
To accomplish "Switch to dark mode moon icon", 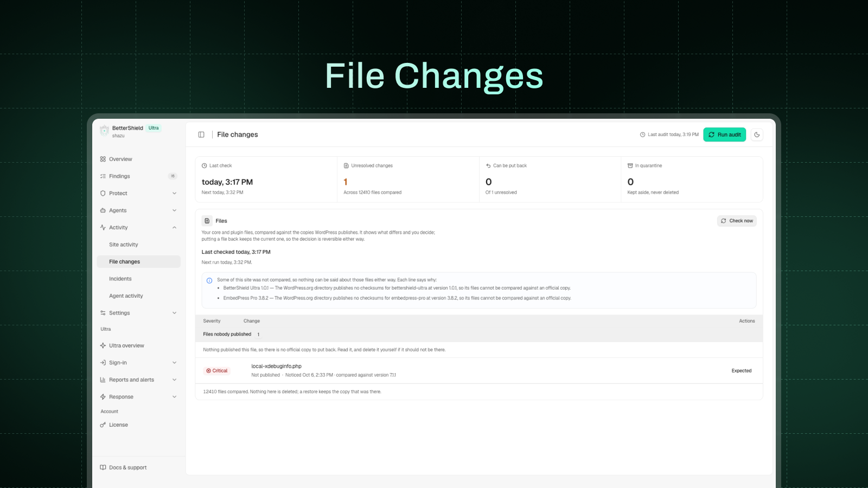I will (757, 134).
